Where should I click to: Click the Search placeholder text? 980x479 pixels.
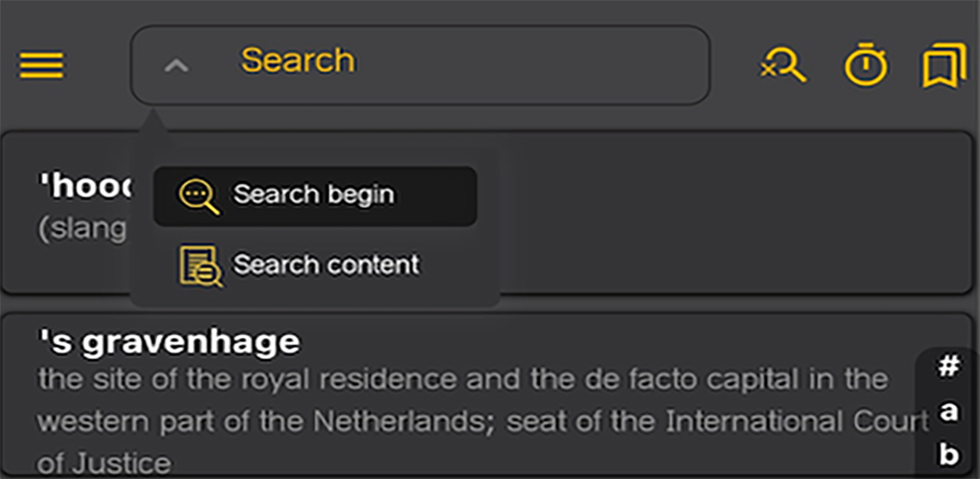[x=298, y=60]
